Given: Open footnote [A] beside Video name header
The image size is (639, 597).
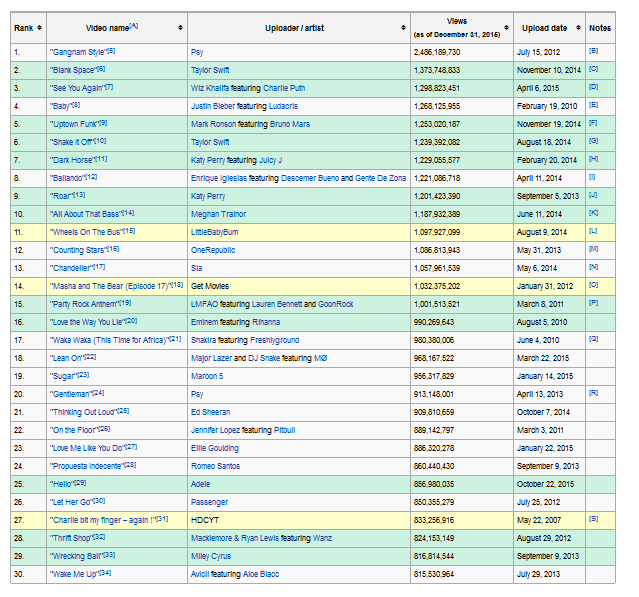Looking at the screenshot, I should pos(133,26).
